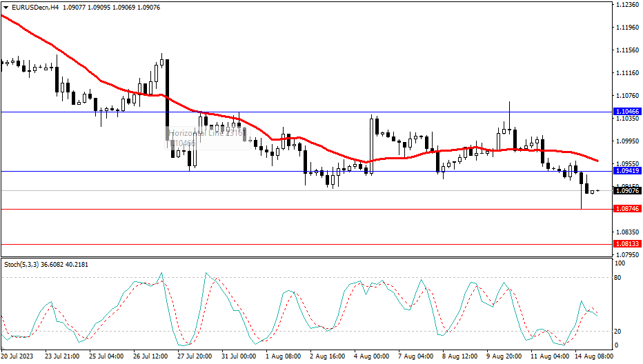Click the 4 Aug 00:00 time axis label

pos(370,356)
